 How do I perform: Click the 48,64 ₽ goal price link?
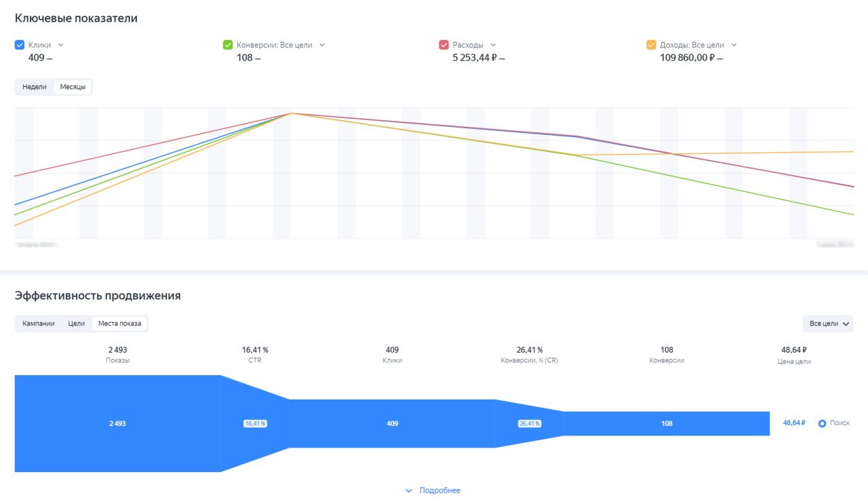pos(794,423)
